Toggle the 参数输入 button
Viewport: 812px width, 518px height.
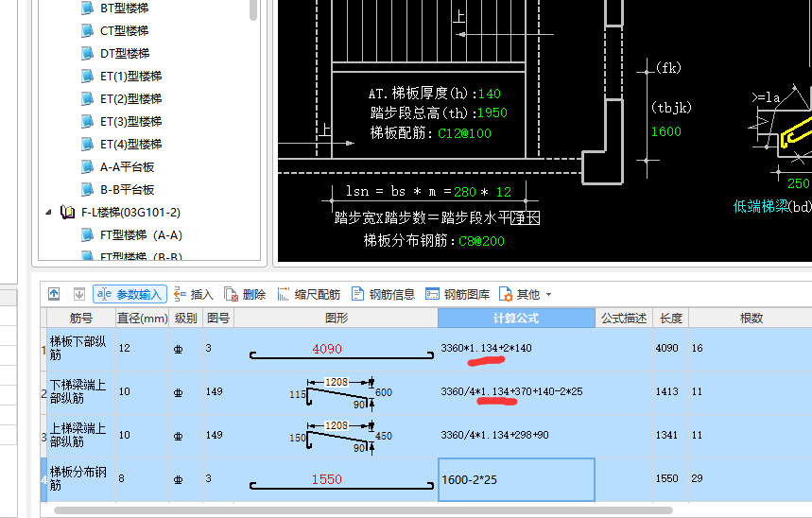(x=130, y=294)
